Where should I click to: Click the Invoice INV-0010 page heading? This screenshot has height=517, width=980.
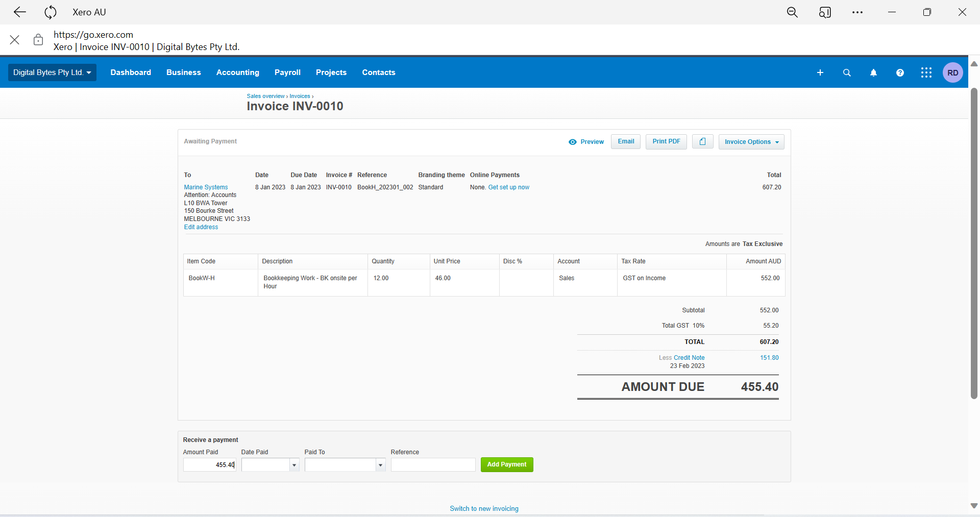(295, 106)
